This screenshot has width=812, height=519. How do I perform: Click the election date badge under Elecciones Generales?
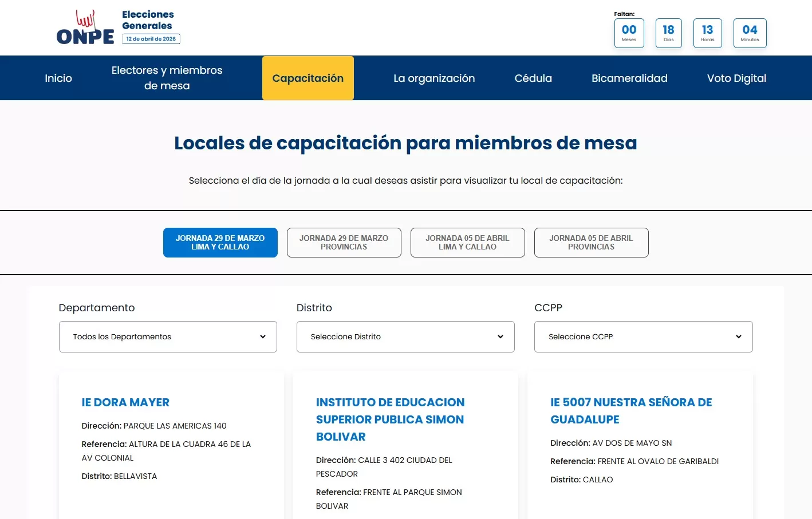point(151,39)
